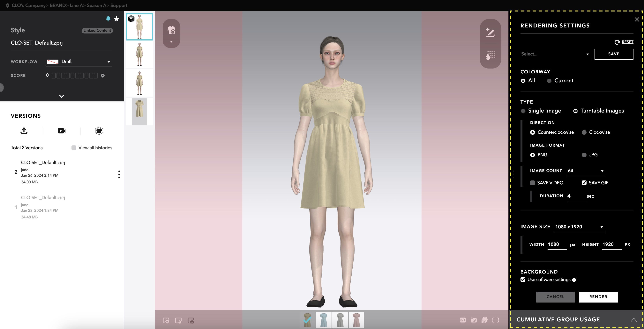The height and width of the screenshot is (329, 644).
Task: Check View all histories
Action: (74, 148)
